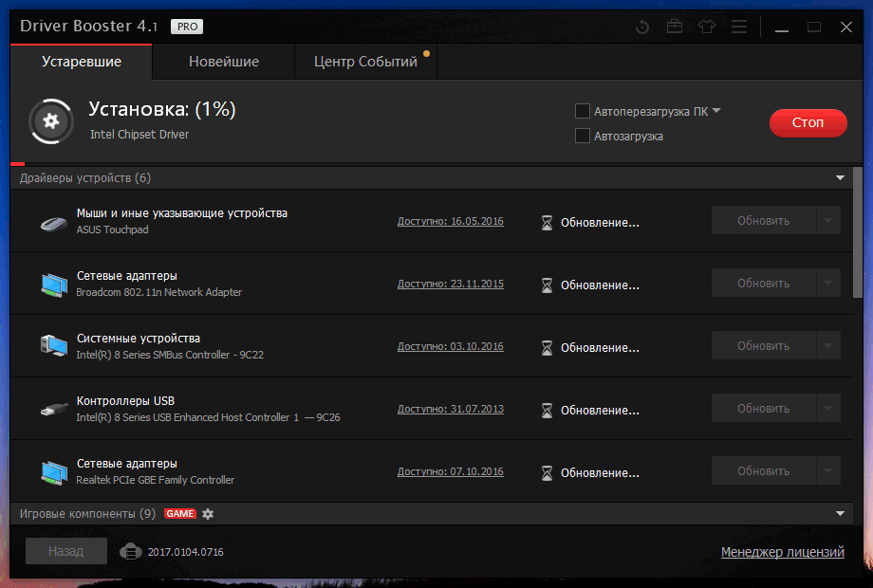Open update dropdown arrow for Broadcom 802.11n adapter
873x588 pixels.
tap(828, 284)
